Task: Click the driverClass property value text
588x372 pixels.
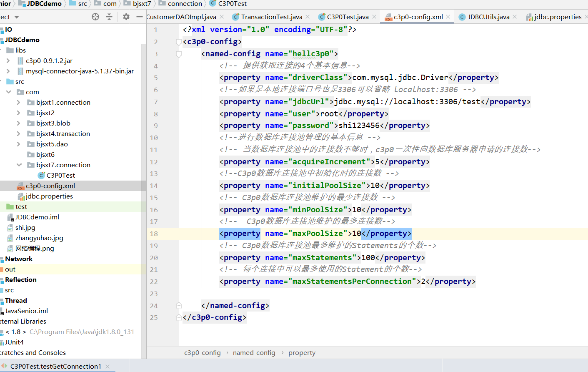Action: [400, 78]
